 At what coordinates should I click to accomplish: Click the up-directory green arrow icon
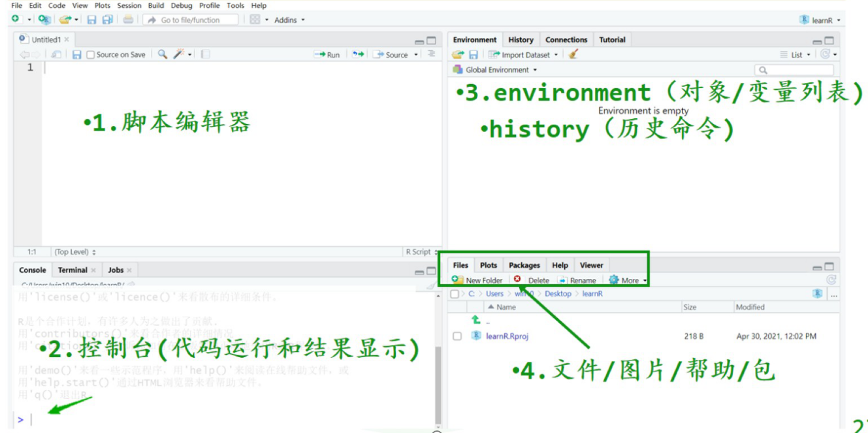pos(476,320)
